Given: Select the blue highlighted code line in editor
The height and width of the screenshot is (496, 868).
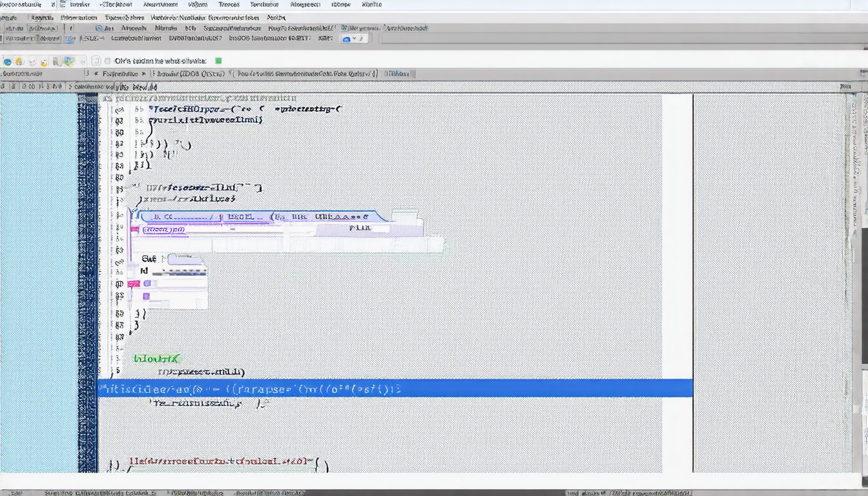Looking at the screenshot, I should pos(395,388).
